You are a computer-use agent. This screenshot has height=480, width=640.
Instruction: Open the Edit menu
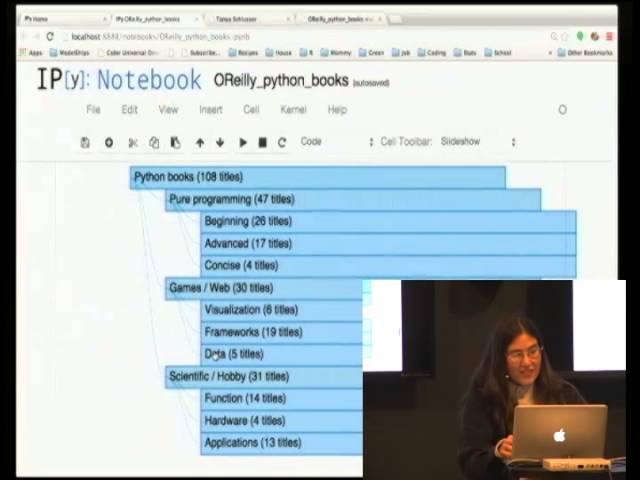[129, 110]
